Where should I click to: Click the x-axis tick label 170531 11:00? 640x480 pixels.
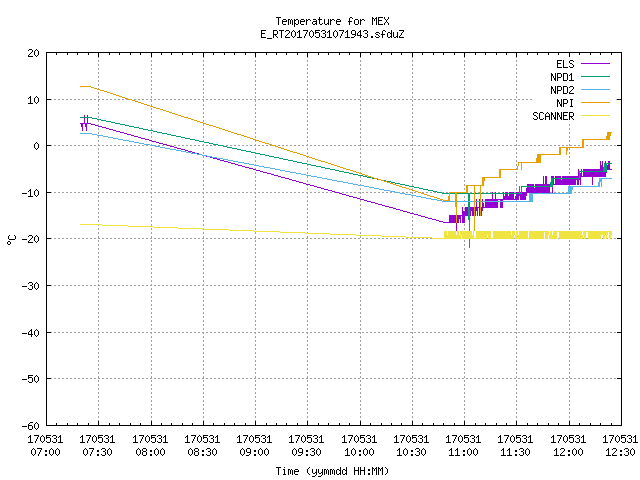pos(463,446)
